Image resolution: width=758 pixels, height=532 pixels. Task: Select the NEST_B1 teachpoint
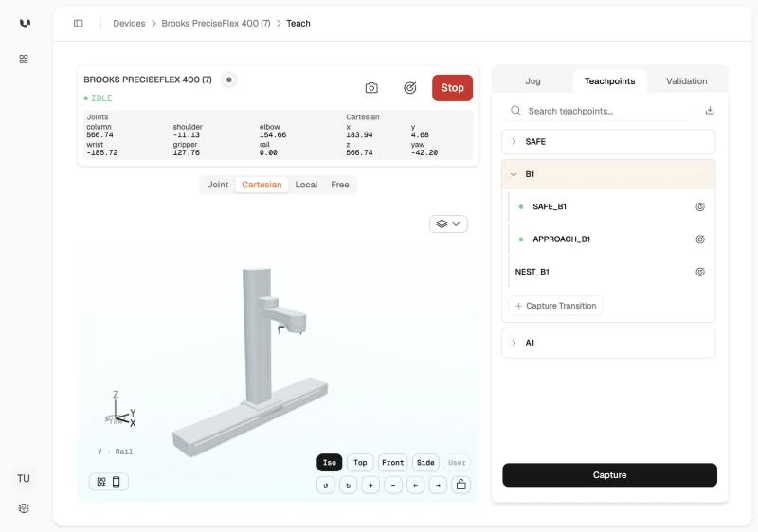click(532, 272)
